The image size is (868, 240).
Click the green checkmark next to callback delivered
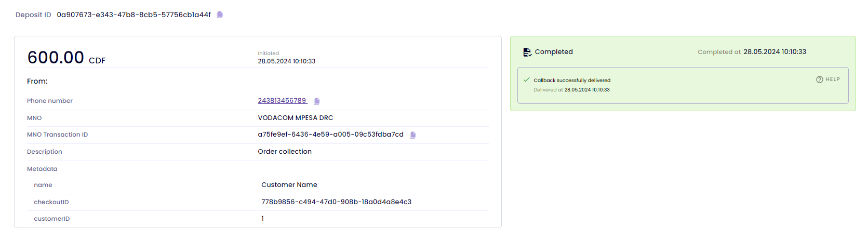click(526, 80)
